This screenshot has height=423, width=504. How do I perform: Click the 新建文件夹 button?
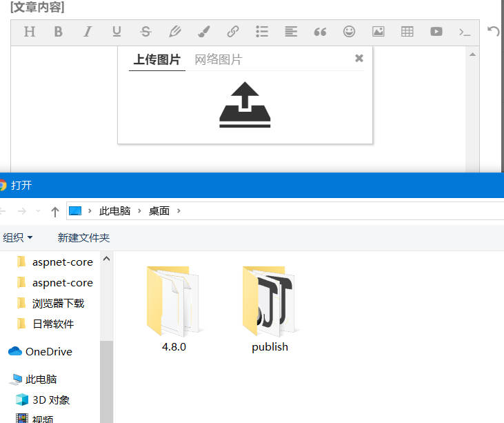pos(83,237)
